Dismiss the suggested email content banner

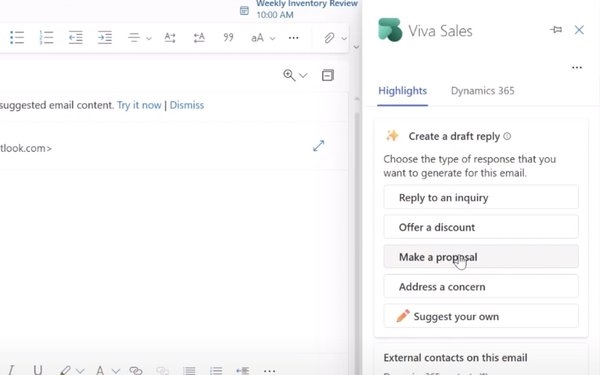point(187,105)
